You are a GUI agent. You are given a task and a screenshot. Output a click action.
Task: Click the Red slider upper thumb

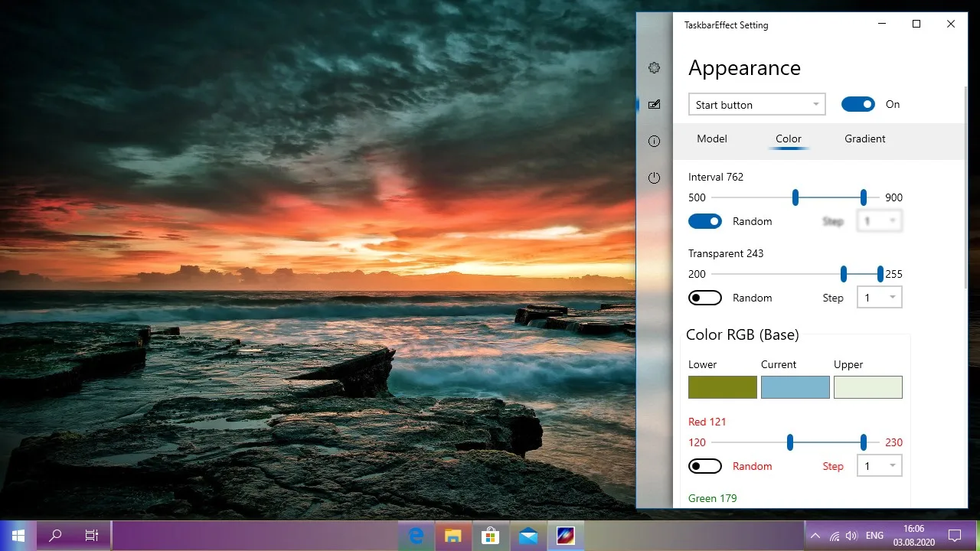[x=864, y=442]
